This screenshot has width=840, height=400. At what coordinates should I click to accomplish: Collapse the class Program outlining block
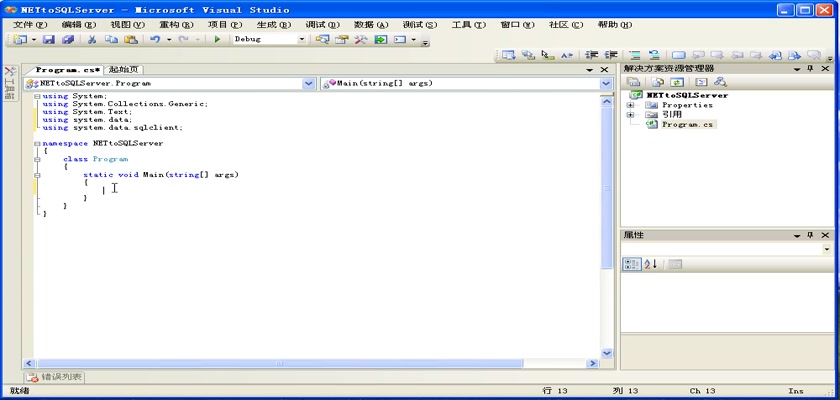pyautogui.click(x=37, y=160)
